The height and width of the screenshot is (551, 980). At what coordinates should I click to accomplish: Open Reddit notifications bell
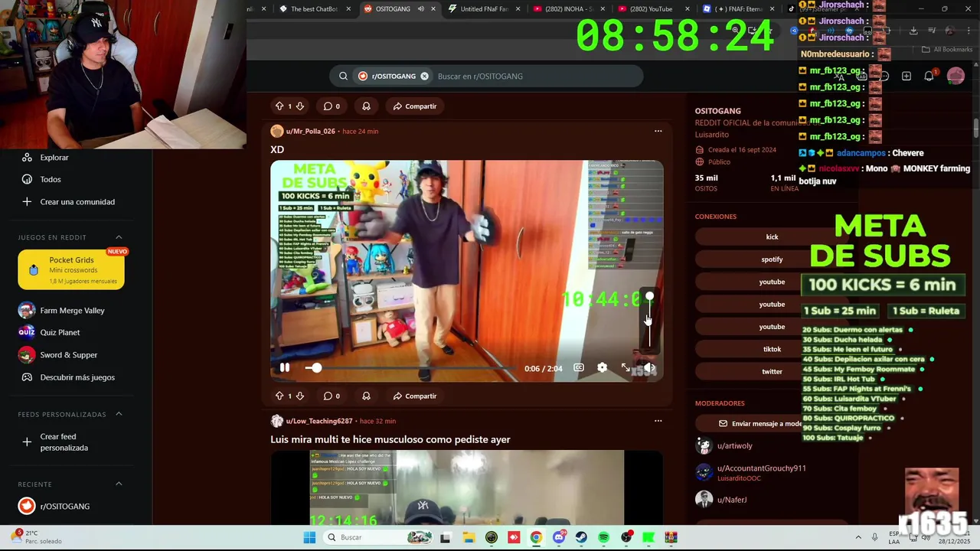(929, 77)
